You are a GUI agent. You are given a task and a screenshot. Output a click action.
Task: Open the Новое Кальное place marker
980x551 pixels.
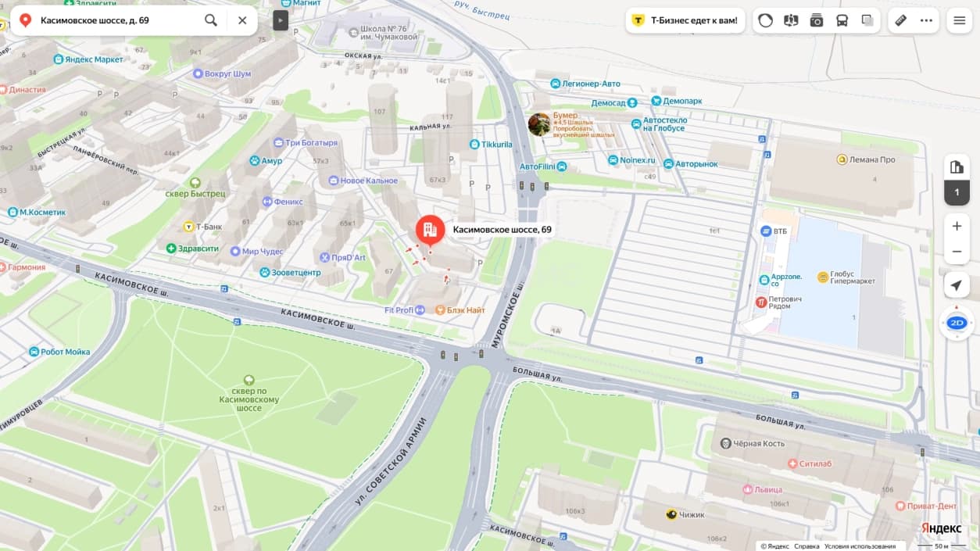[334, 181]
